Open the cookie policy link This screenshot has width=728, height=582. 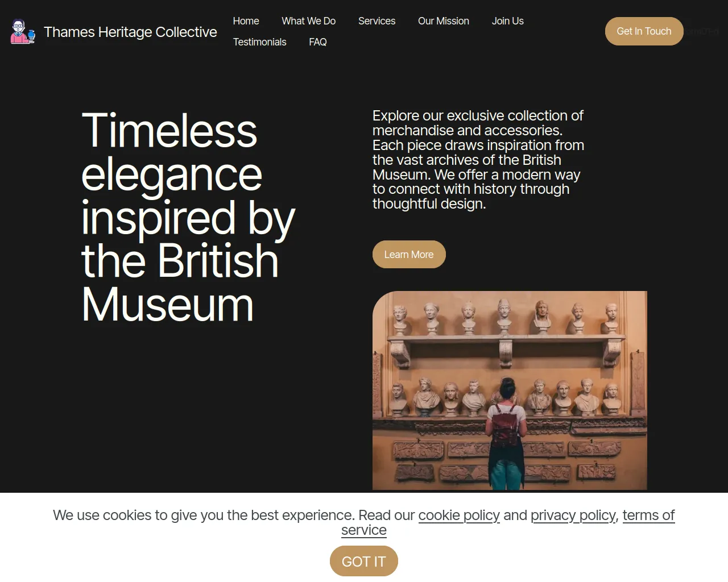coord(459,515)
